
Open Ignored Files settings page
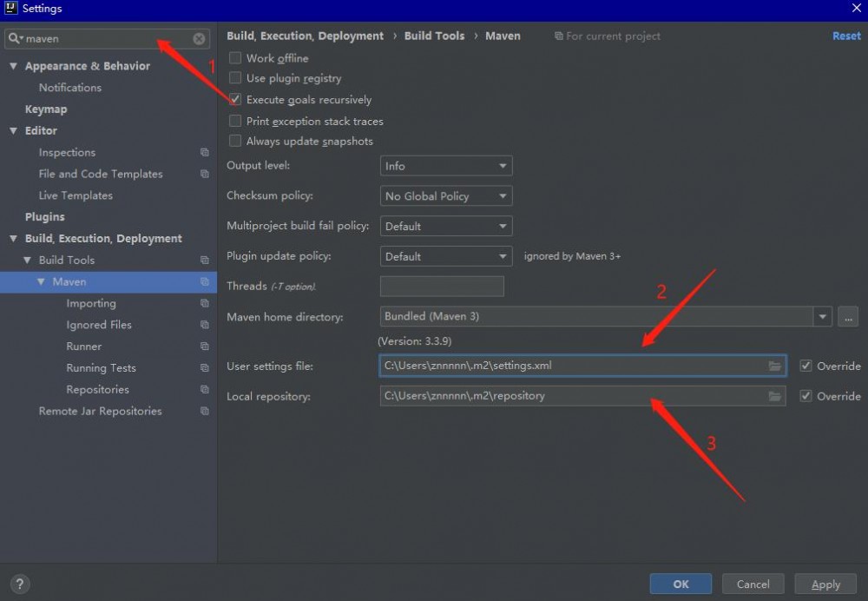click(x=99, y=325)
